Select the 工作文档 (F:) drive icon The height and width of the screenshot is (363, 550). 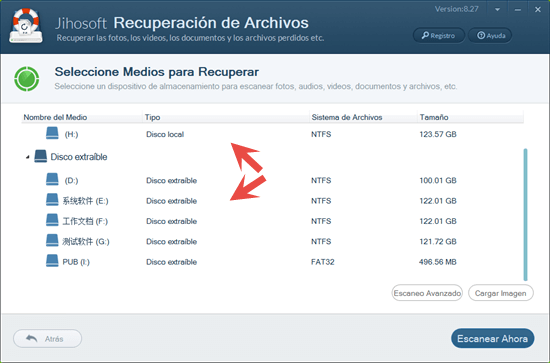coord(52,220)
